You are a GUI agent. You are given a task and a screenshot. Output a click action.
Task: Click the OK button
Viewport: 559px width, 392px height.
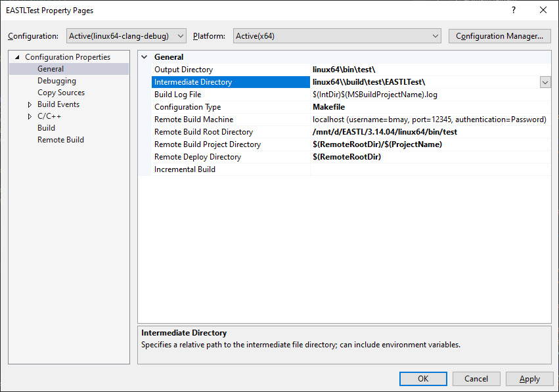click(422, 378)
